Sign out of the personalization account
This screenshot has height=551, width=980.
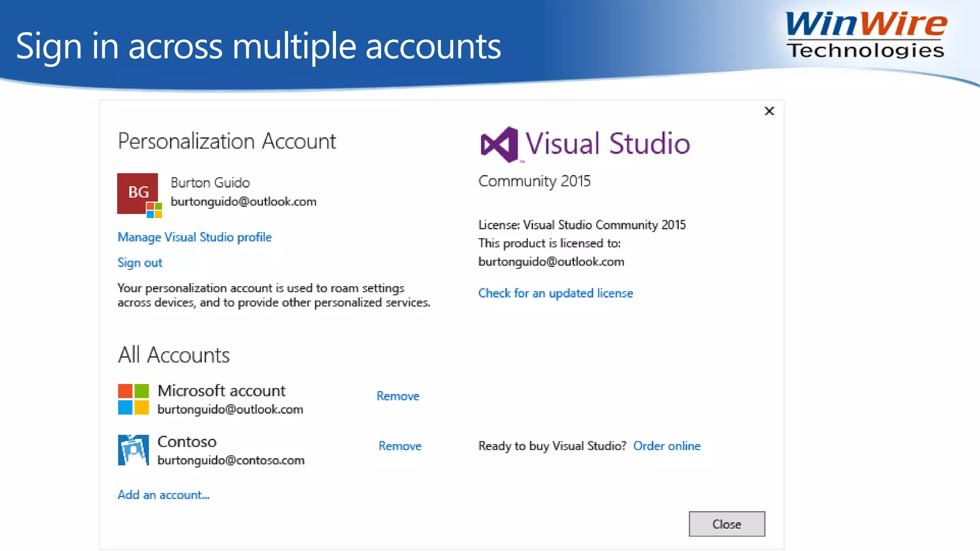(x=140, y=263)
